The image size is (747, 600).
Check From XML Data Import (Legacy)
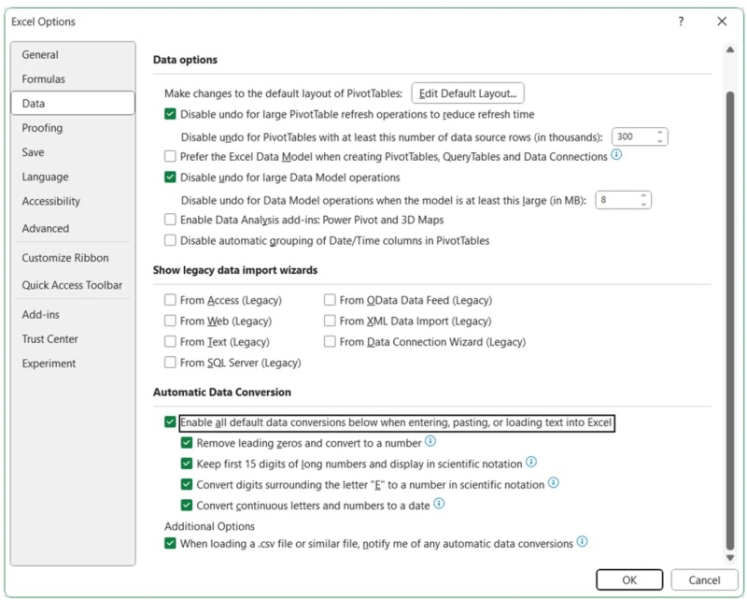(330, 321)
